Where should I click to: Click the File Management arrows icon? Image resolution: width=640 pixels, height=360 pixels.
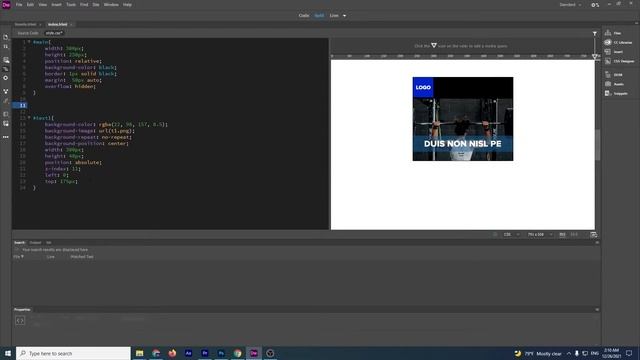pos(6,47)
